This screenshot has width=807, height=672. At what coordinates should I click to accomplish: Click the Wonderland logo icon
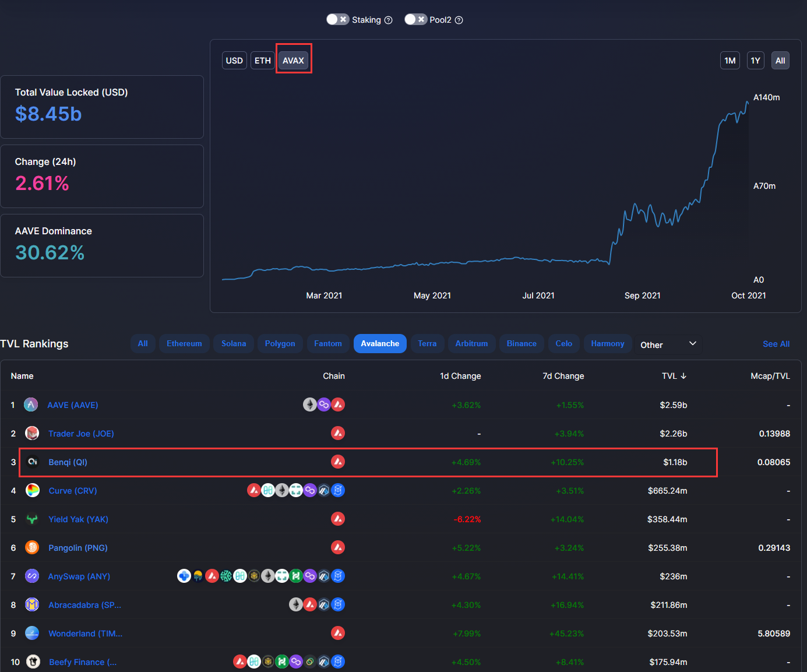[32, 633]
